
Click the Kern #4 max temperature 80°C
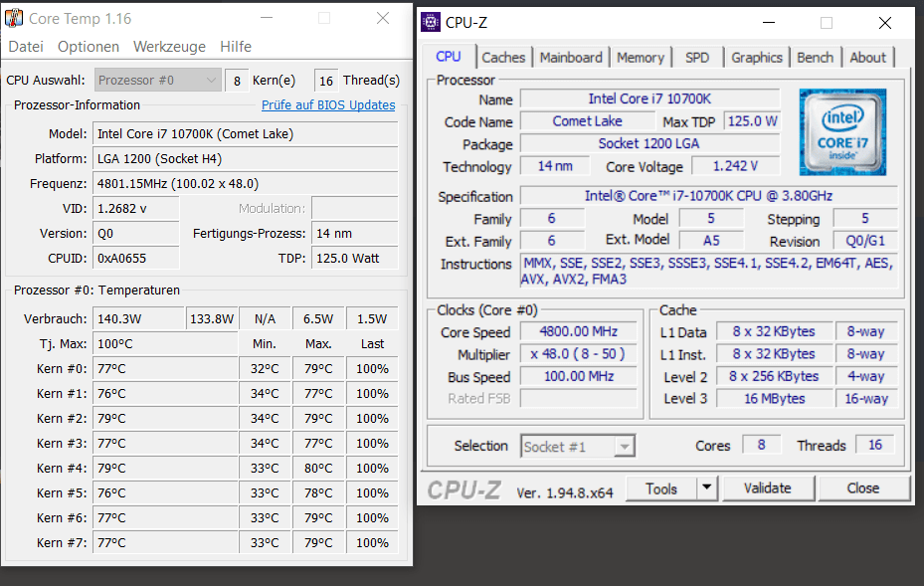click(x=319, y=468)
